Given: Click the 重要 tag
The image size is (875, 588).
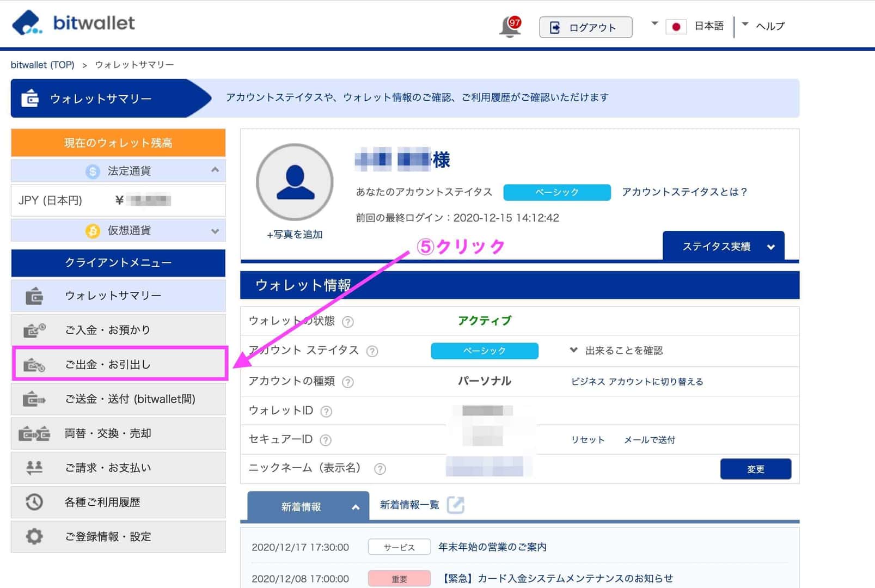Looking at the screenshot, I should point(399,579).
